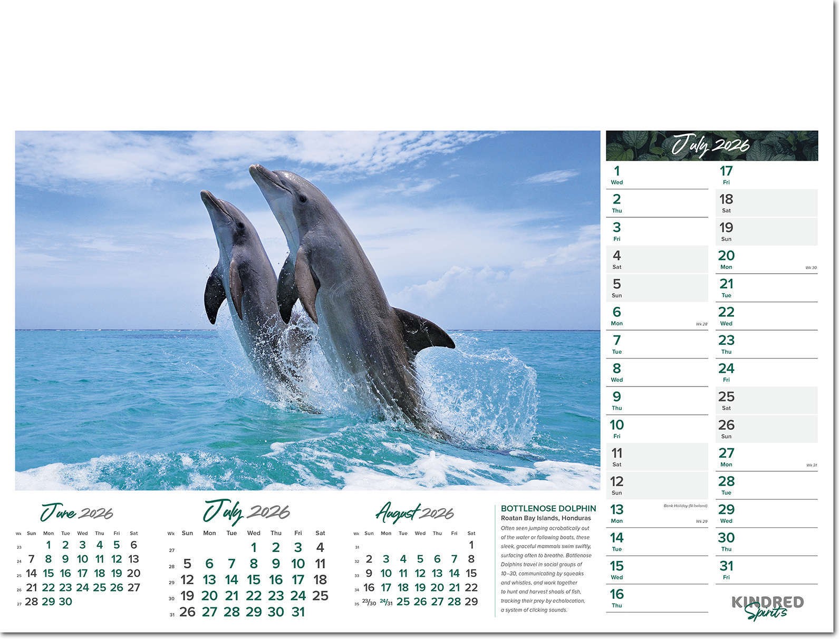Select the 16 Thu row in daily list
Screen dimensions: 840x639
[x=656, y=598]
